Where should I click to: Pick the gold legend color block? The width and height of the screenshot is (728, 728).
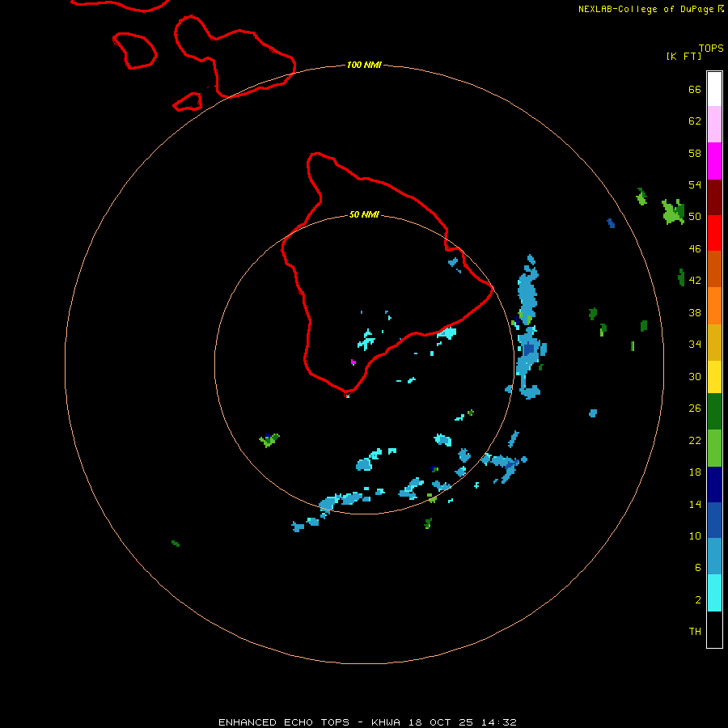714,342
